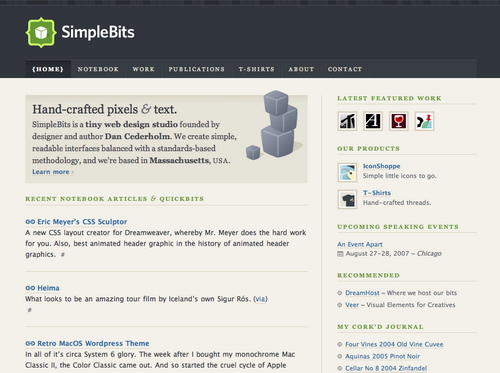Image resolution: width=500 pixels, height=373 pixels.
Task: Open the Home navigation tab
Action: [x=48, y=69]
